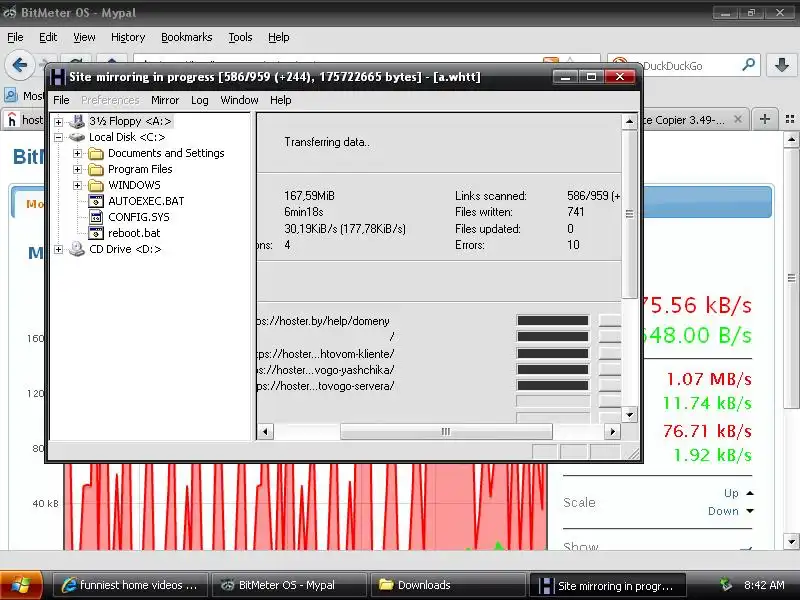Click the horizontal scrollbar thumb in HTTrack
The image size is (800, 600).
coord(446,432)
